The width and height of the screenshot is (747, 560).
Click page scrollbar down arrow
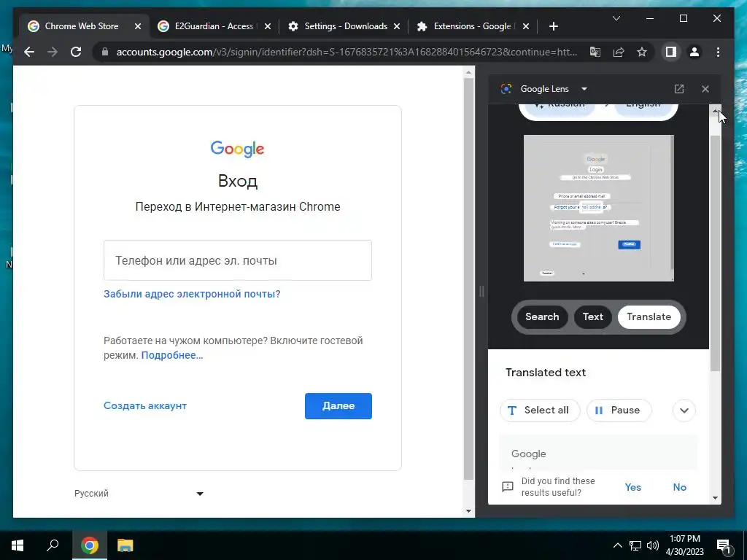coord(468,511)
